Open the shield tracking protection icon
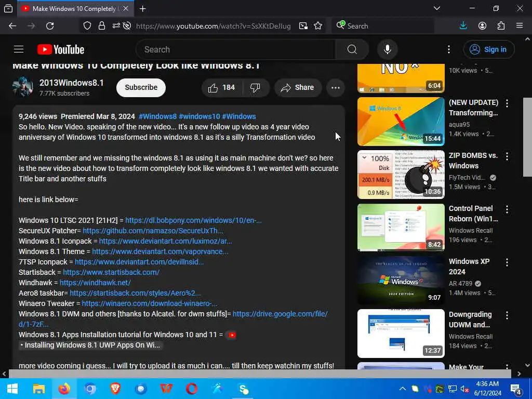532x399 pixels. pyautogui.click(x=87, y=26)
